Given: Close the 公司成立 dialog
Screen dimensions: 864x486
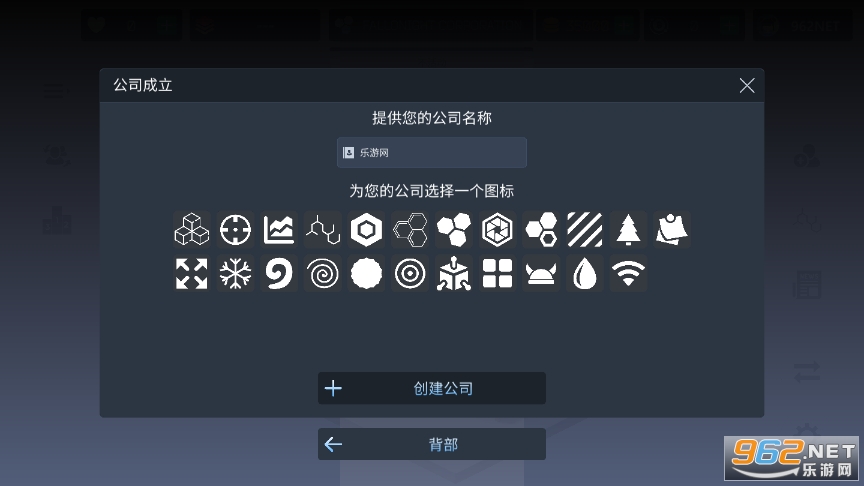Looking at the screenshot, I should pos(747,85).
